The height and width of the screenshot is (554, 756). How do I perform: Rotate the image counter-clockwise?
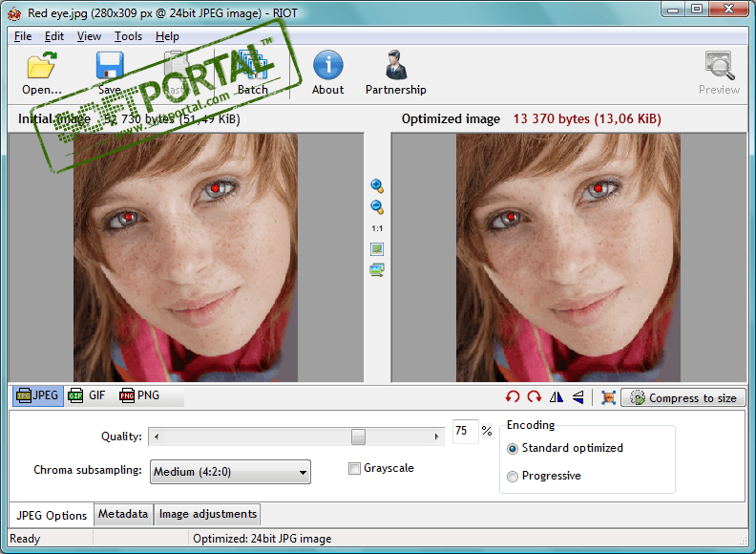513,397
